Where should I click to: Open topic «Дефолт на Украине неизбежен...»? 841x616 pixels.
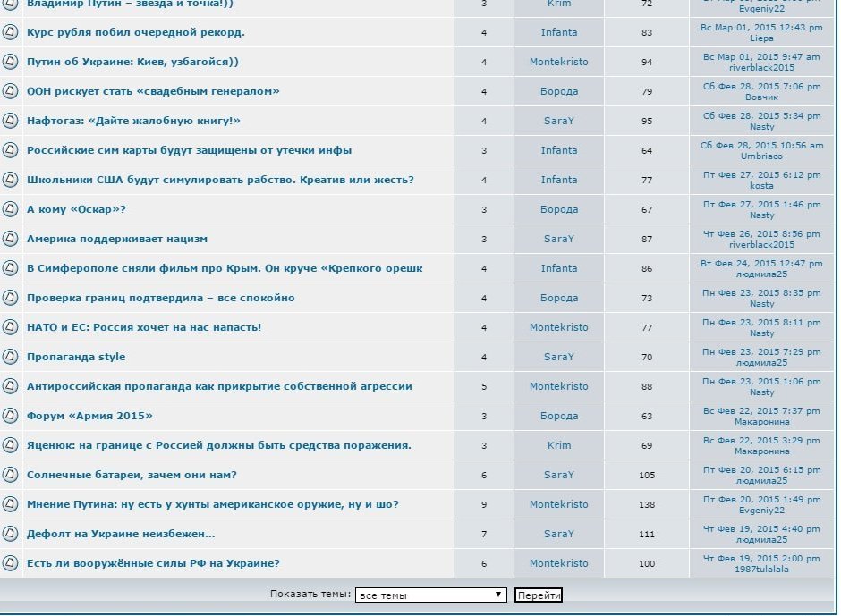pyautogui.click(x=121, y=534)
